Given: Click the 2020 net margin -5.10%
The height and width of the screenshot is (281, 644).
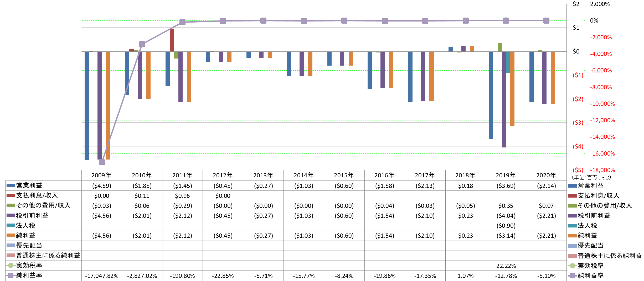Looking at the screenshot, I should pos(546,276).
